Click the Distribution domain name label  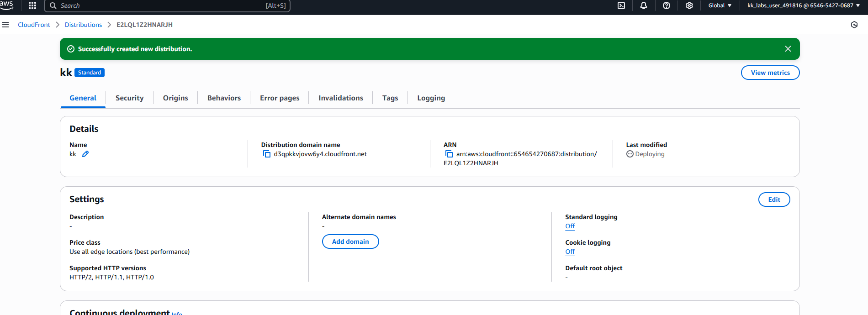(x=301, y=145)
